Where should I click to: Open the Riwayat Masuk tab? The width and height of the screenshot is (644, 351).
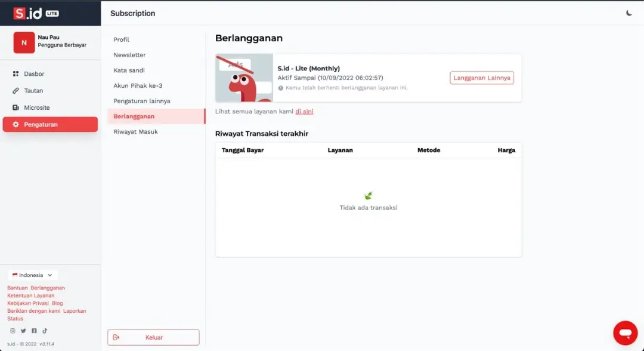point(135,131)
